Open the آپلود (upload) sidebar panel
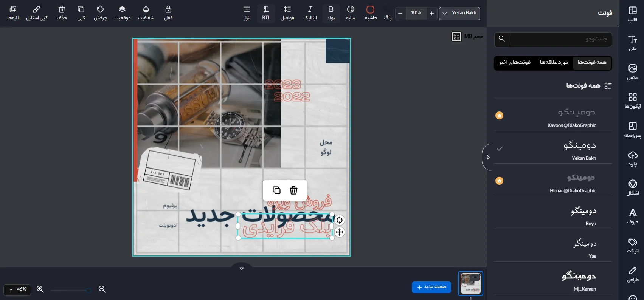 tap(633, 158)
